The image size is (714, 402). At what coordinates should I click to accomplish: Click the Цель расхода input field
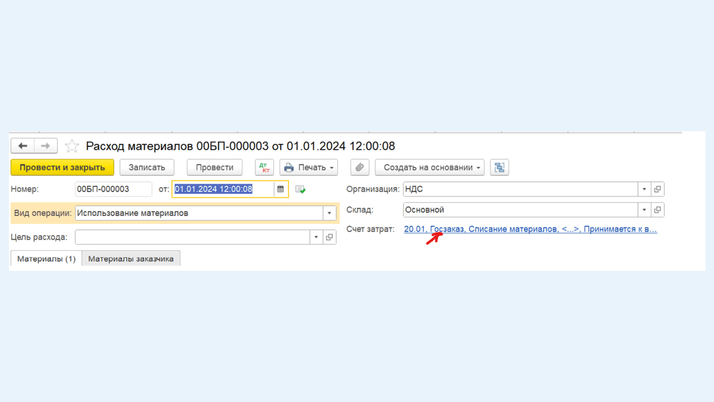click(193, 237)
